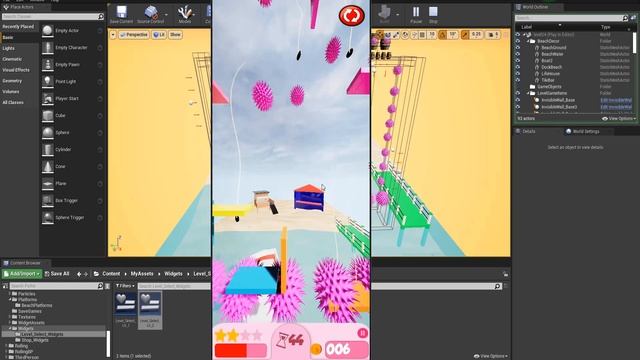Screen dimensions: 640x360
Task: Select the Cone shape icon
Action: coord(48,167)
